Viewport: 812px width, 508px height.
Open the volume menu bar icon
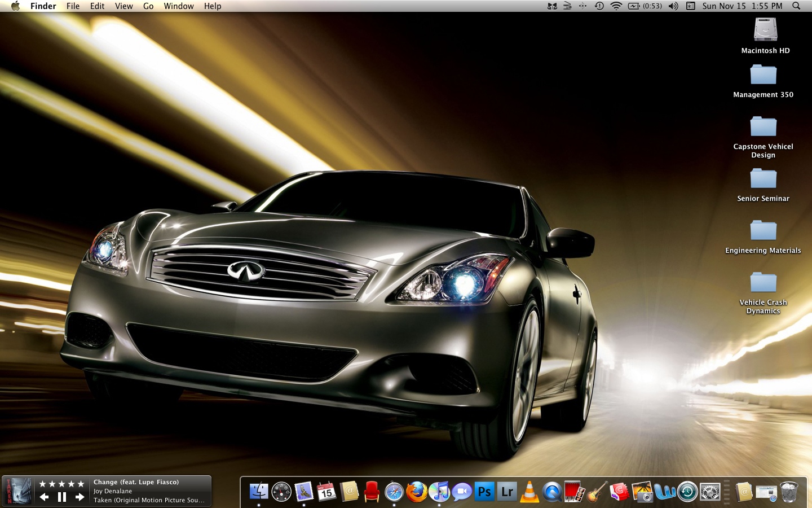tap(673, 6)
